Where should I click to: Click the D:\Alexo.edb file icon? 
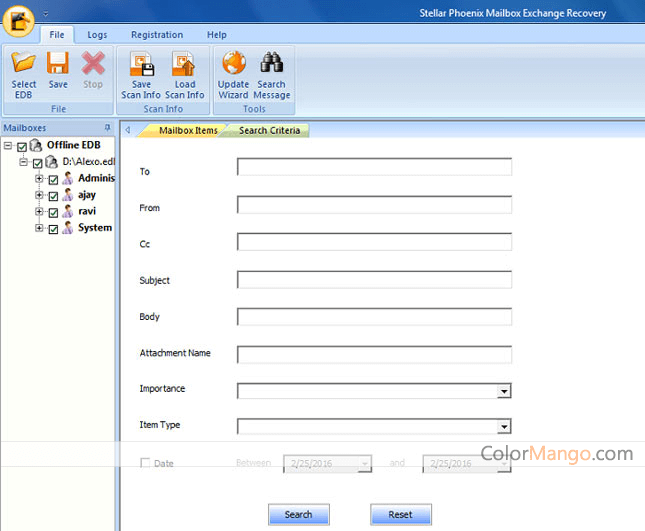pos(51,162)
